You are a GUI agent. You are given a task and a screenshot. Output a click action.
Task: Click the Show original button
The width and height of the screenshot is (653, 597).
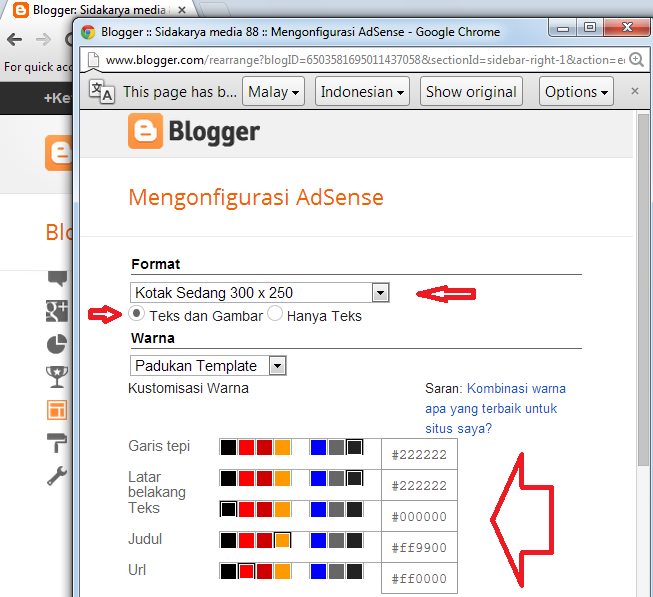[x=471, y=91]
